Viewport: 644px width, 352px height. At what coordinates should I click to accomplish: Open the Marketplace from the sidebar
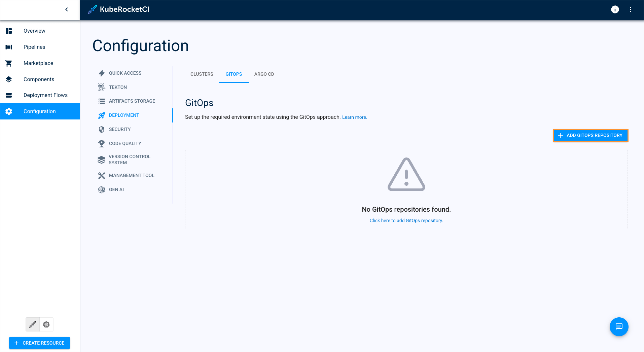(38, 63)
